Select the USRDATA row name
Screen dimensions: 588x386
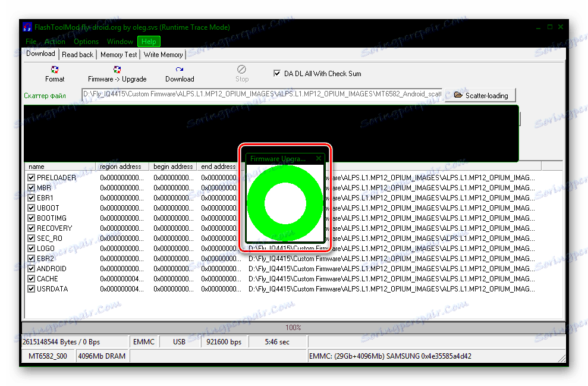[x=52, y=289]
